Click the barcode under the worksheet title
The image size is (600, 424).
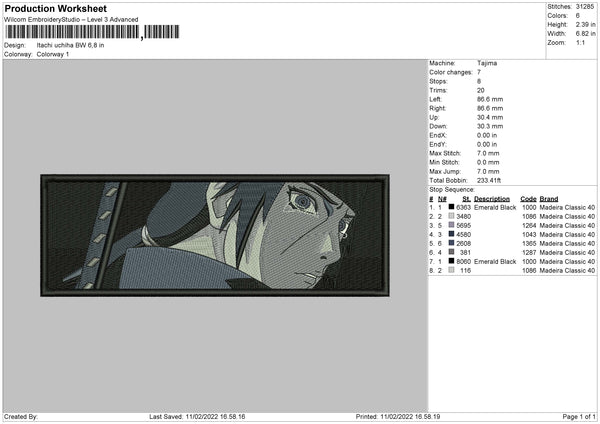pos(92,32)
